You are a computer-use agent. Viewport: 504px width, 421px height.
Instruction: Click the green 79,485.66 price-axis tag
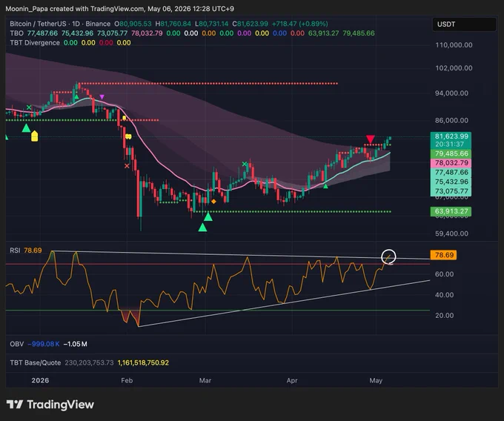pos(451,153)
